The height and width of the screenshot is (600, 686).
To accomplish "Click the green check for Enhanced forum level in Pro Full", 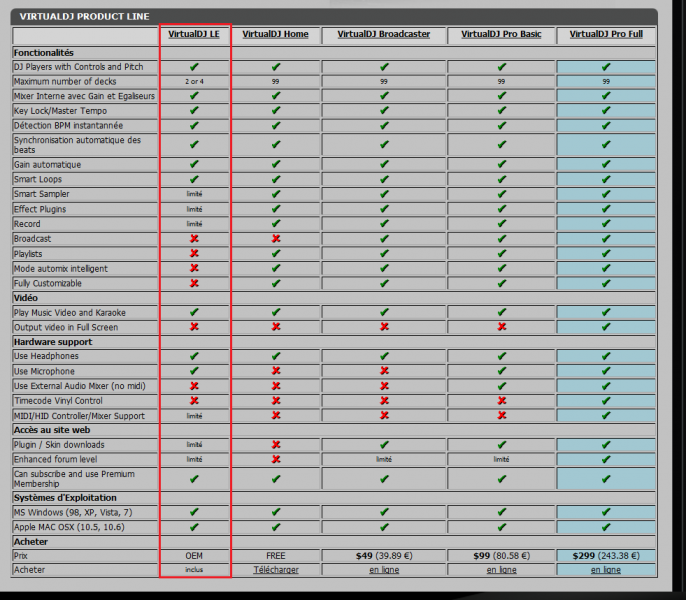I will pos(606,460).
